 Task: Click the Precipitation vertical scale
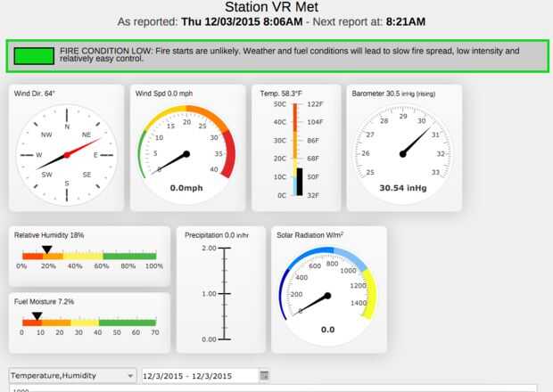[224, 293]
